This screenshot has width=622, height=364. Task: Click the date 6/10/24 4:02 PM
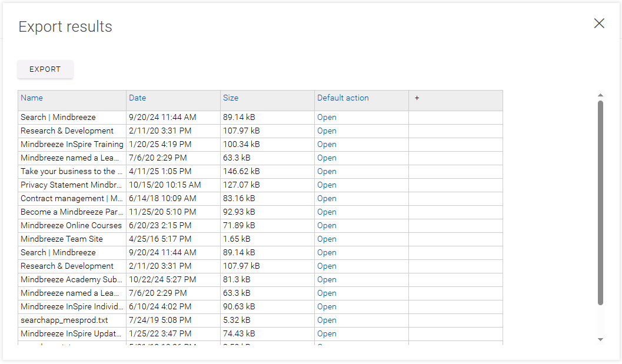click(x=160, y=306)
